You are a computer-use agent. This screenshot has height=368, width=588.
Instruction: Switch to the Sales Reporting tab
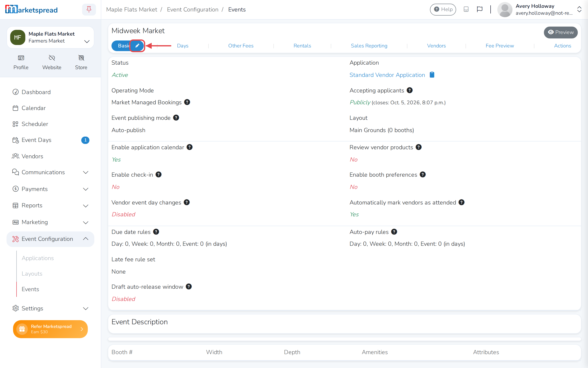pos(369,46)
